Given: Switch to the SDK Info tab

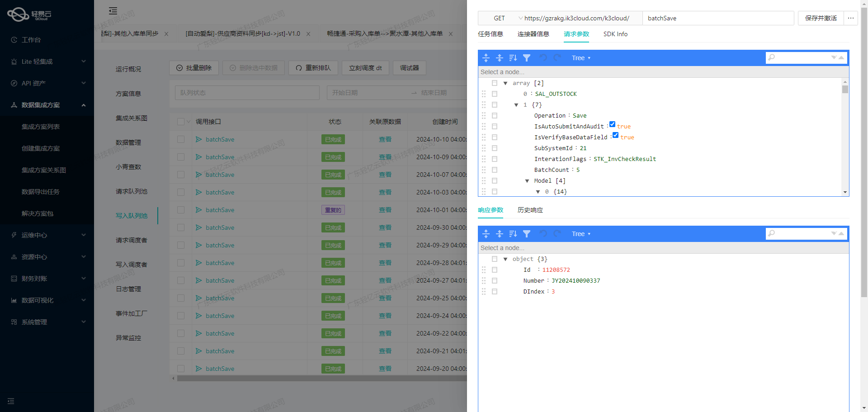Looking at the screenshot, I should click(x=615, y=34).
